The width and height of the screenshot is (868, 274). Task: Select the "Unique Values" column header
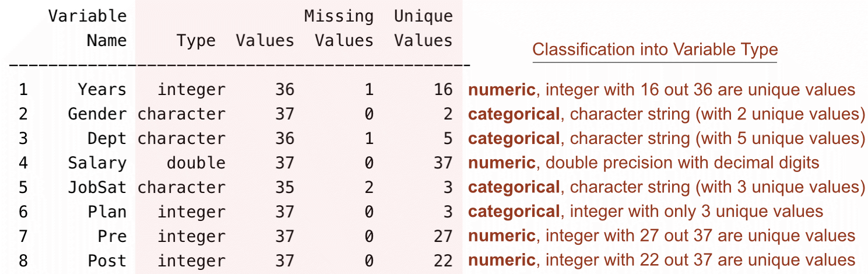point(423,29)
